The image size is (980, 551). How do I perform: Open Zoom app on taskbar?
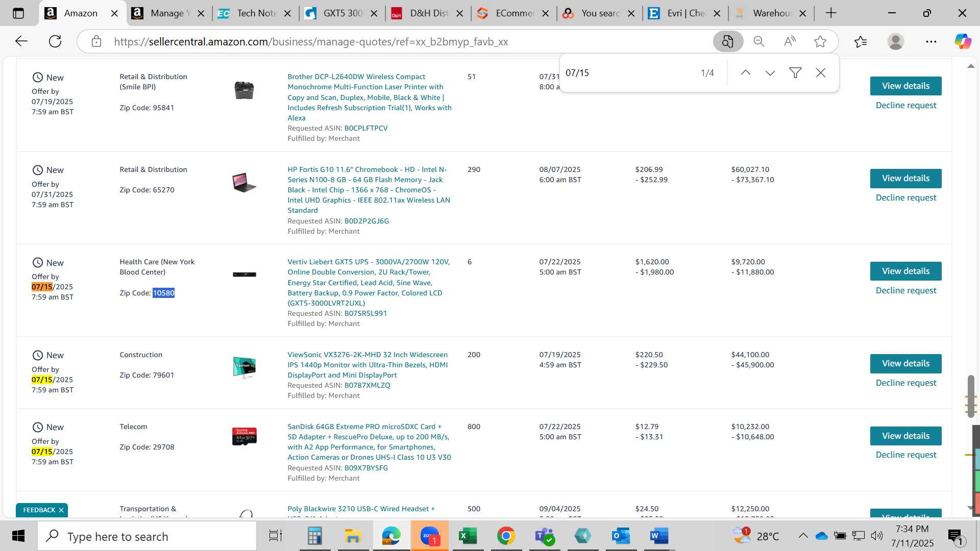pos(430,536)
